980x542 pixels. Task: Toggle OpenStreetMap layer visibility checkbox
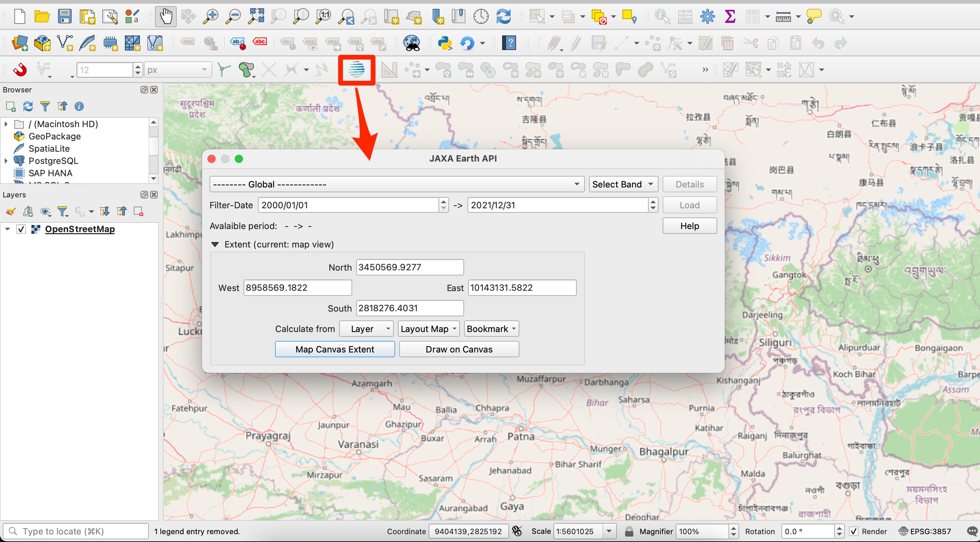(21, 229)
